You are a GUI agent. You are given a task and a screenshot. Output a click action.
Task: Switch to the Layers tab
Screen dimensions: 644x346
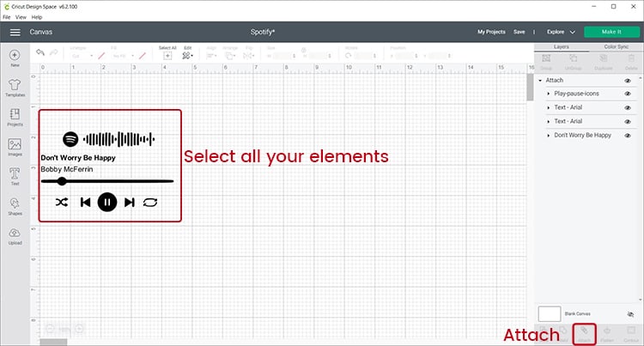coord(561,46)
